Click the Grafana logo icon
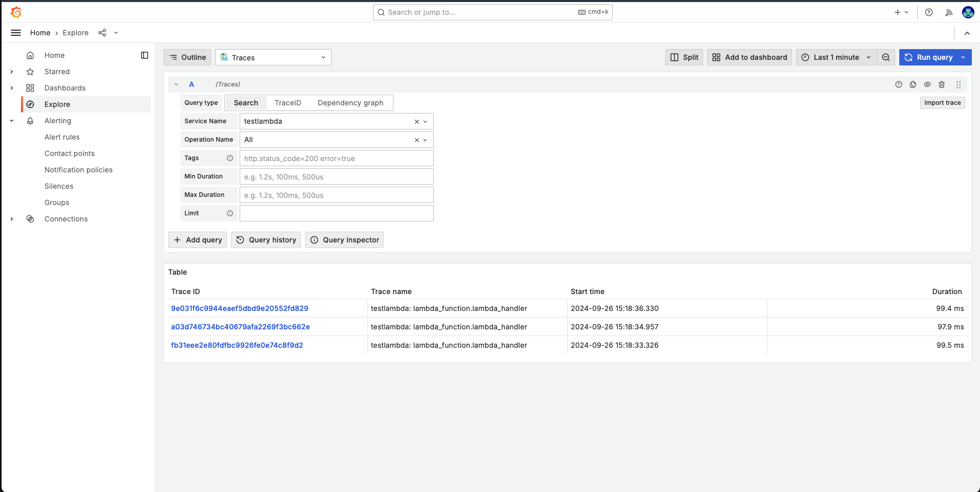 pos(16,12)
